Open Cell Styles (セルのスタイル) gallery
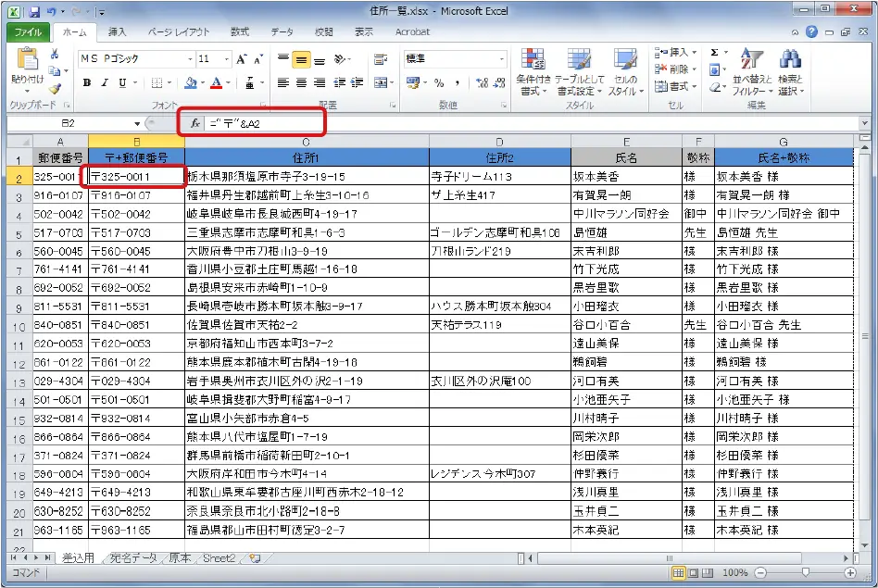Screen dimensions: 878x588 click(625, 71)
